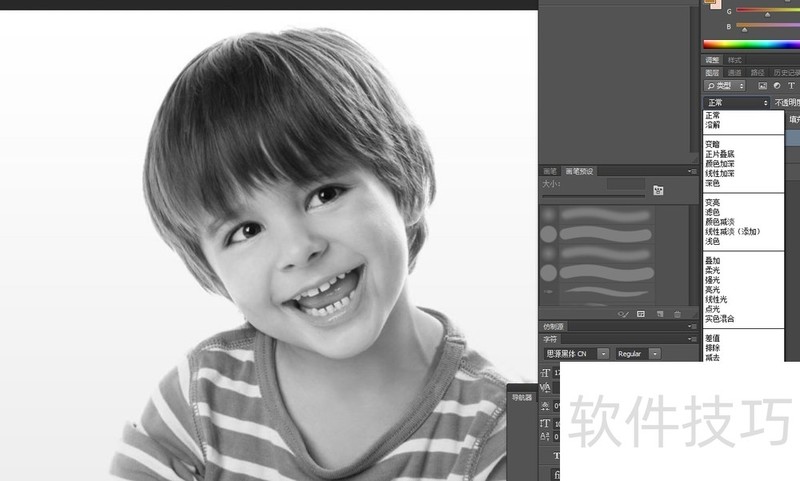Screen dimensions: 800x481
Task: Expand the 思源黑体 CN font family dropdown
Action: (603, 354)
